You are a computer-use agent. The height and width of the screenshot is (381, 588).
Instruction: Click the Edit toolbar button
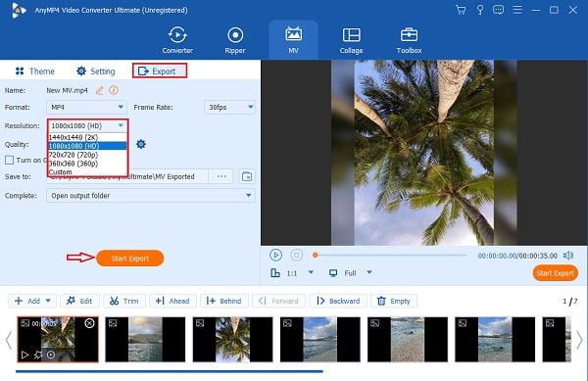[79, 301]
